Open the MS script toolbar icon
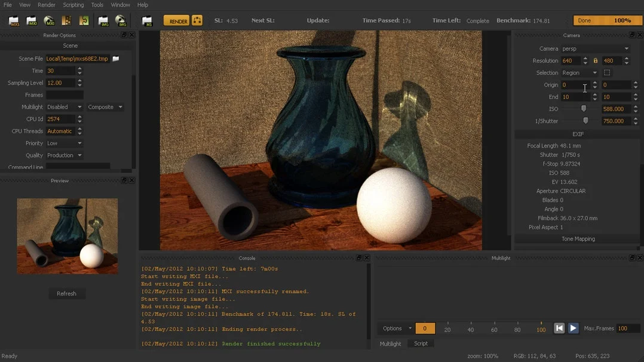 point(146,20)
